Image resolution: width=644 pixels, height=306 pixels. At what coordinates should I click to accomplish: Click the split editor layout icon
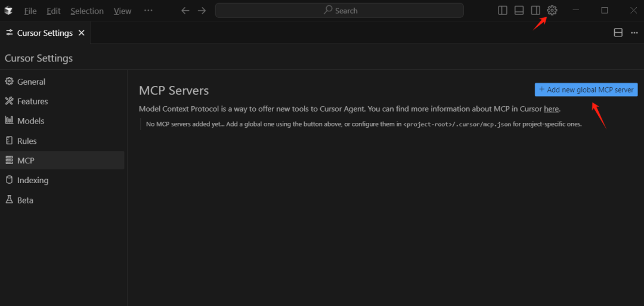click(618, 33)
